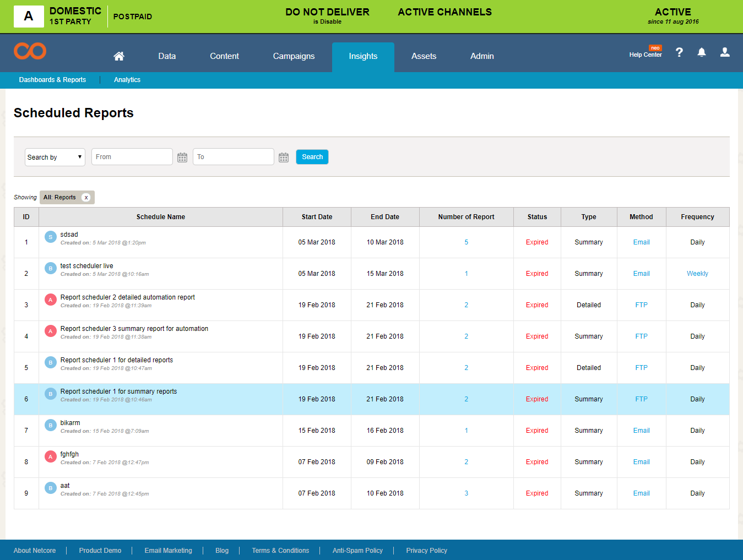Viewport: 743px width, 560px height.
Task: Open the help question mark icon
Action: [x=679, y=52]
